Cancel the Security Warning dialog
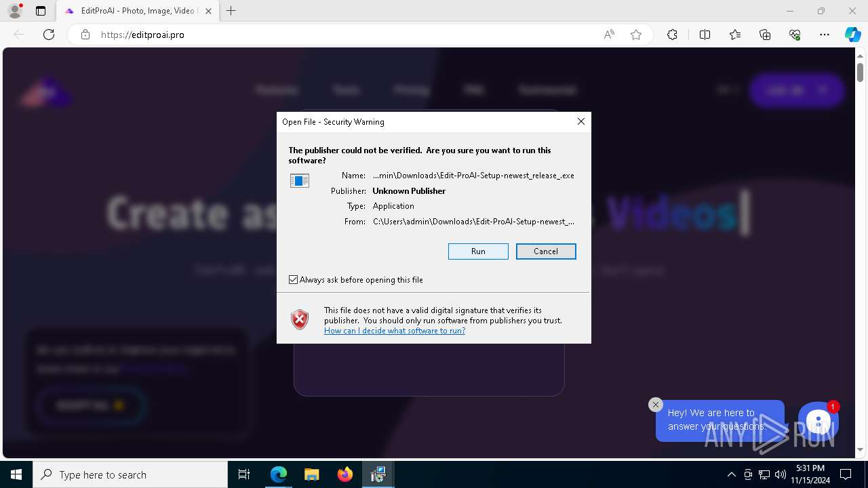The height and width of the screenshot is (488, 868). [x=546, y=251]
